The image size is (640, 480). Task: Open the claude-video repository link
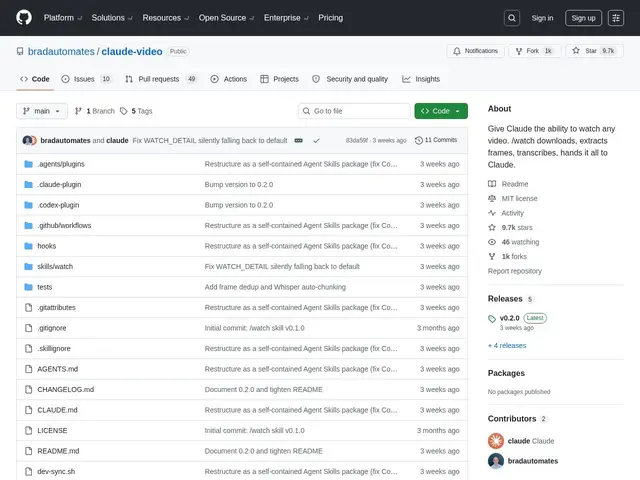tap(132, 51)
